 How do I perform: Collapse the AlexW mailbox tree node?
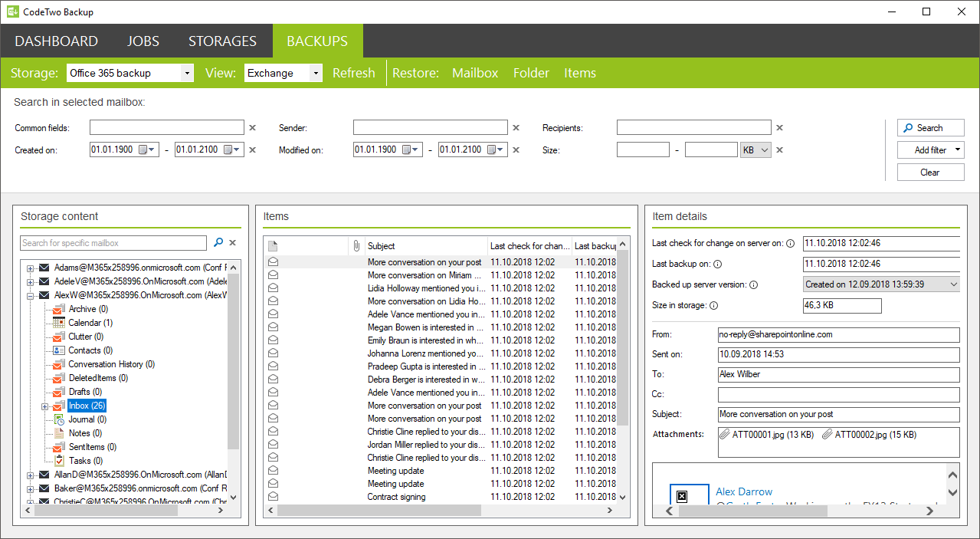click(31, 295)
